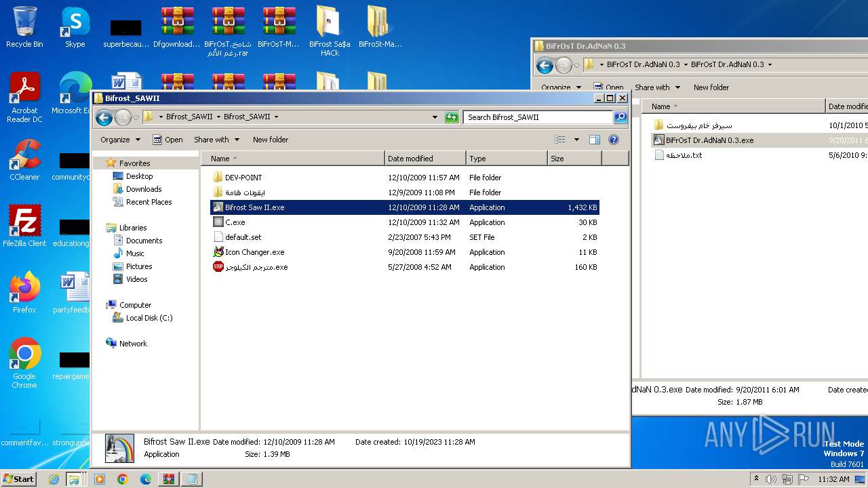Sort files by Type column header
The height and width of the screenshot is (488, 868).
click(507, 159)
